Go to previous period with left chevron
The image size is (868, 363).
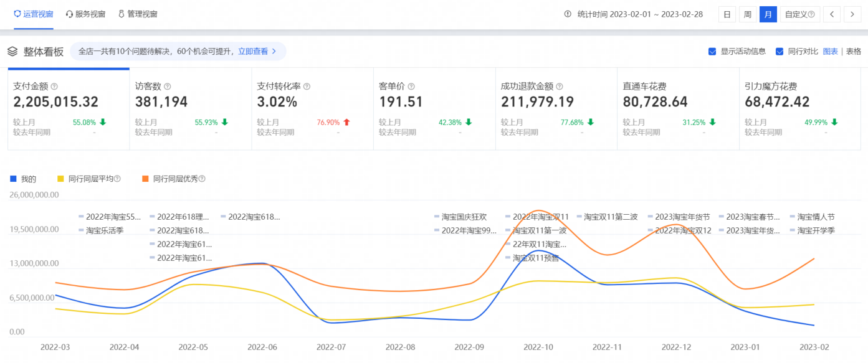[x=832, y=14]
